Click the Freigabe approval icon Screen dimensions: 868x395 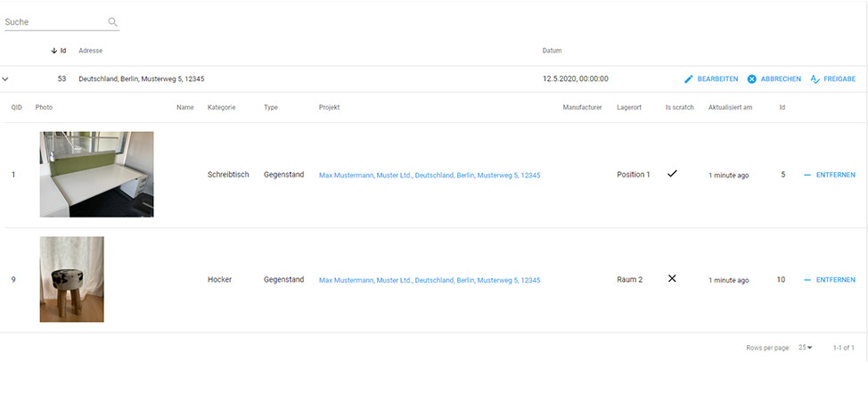815,79
